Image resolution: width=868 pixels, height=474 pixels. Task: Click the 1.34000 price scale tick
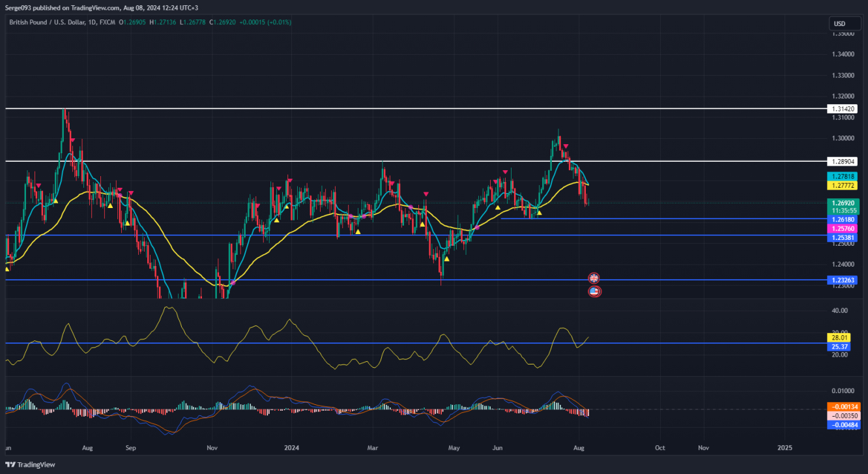[842, 54]
